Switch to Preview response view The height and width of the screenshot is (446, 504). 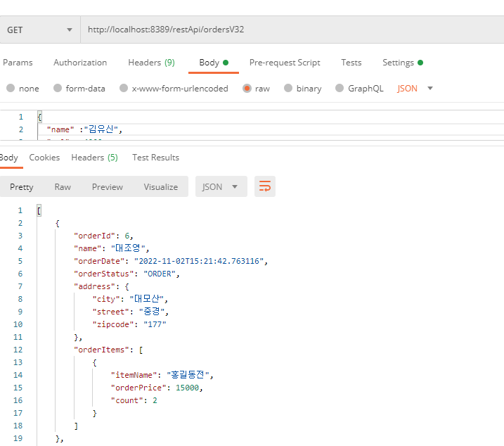pyautogui.click(x=108, y=186)
